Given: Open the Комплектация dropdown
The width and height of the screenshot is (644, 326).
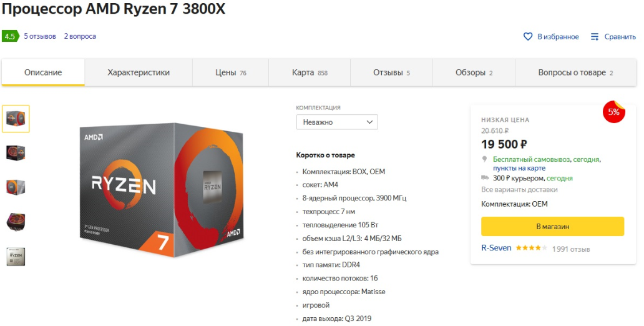Looking at the screenshot, I should 337,122.
